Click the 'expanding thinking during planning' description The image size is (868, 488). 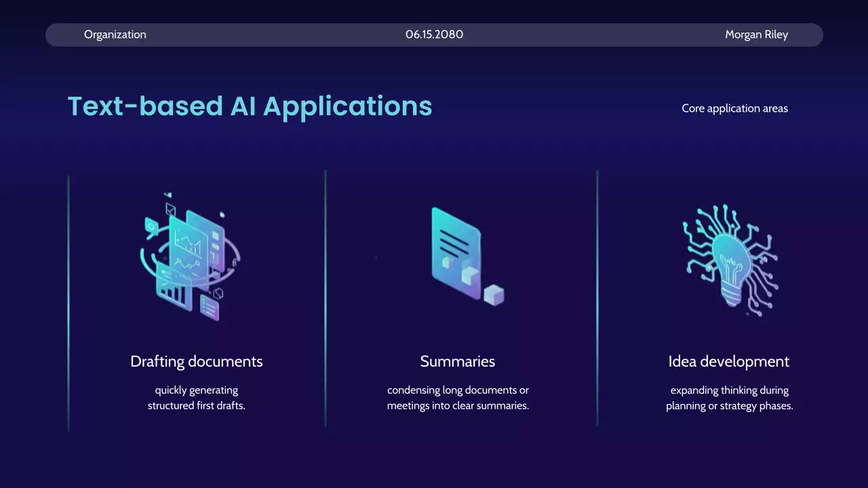point(729,398)
